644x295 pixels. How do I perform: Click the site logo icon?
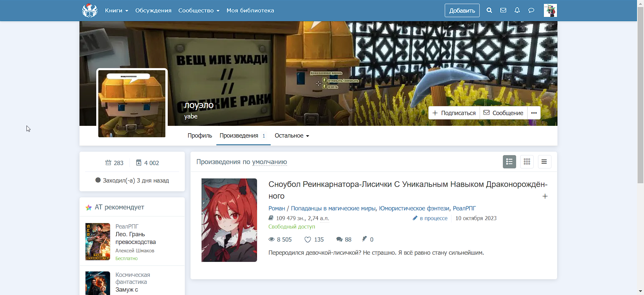(x=90, y=10)
